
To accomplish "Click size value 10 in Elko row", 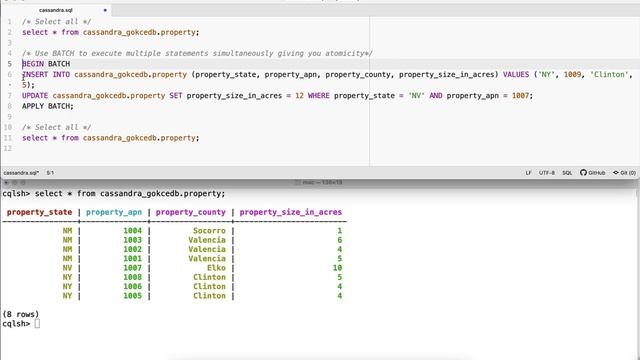I will coord(337,268).
